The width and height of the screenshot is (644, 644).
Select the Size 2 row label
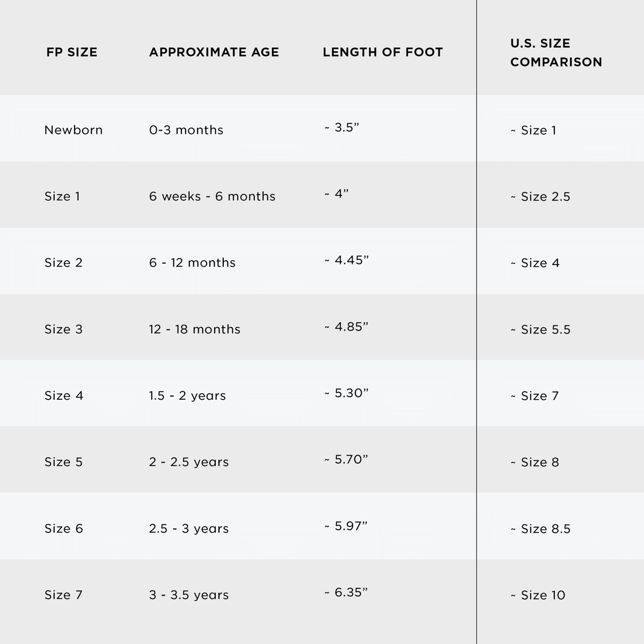point(63,263)
